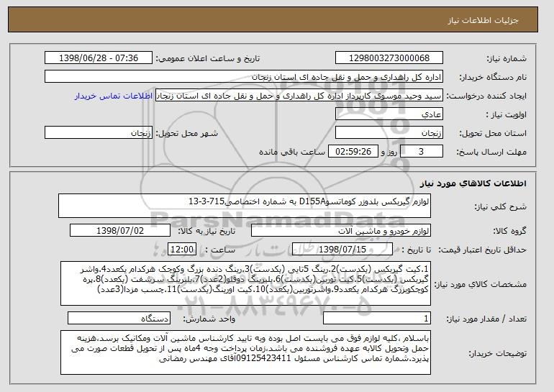Select the buyer organization name field
The image size is (554, 392).
244,77
